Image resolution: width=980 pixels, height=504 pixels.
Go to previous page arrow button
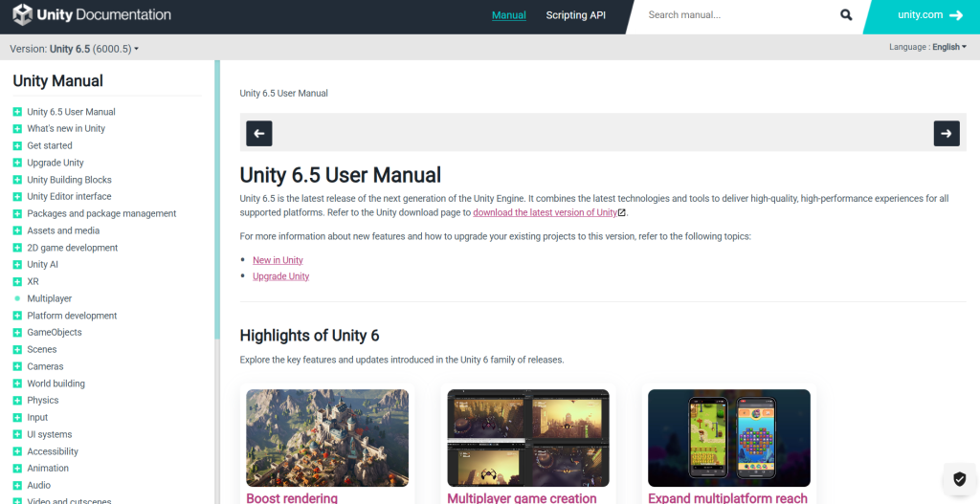(258, 133)
